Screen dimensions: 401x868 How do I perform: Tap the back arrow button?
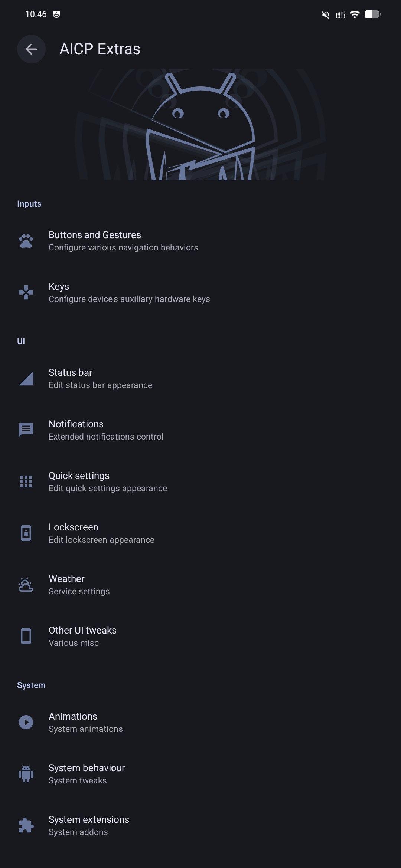coord(31,49)
